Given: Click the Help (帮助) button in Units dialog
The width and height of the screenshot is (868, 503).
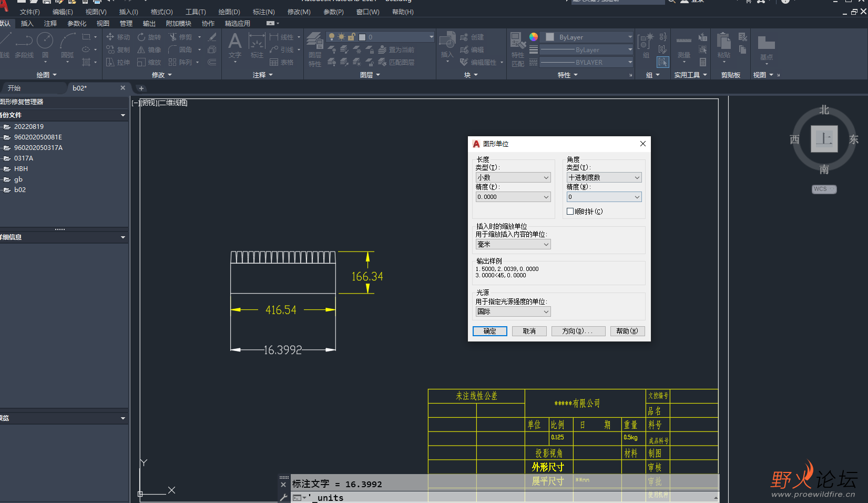Looking at the screenshot, I should [x=627, y=331].
